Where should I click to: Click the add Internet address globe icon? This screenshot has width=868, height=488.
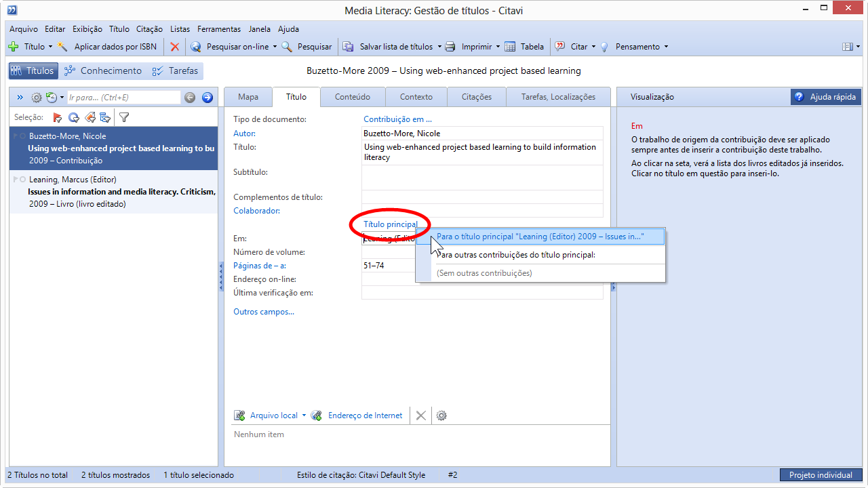(x=317, y=415)
